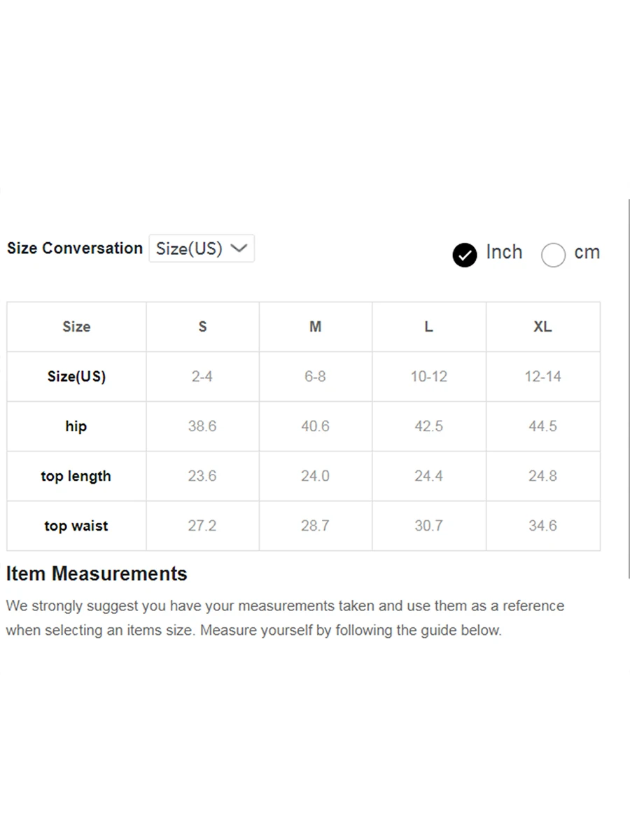Open the Size(US) conversion dropdown
The image size is (630, 840).
[x=202, y=248]
